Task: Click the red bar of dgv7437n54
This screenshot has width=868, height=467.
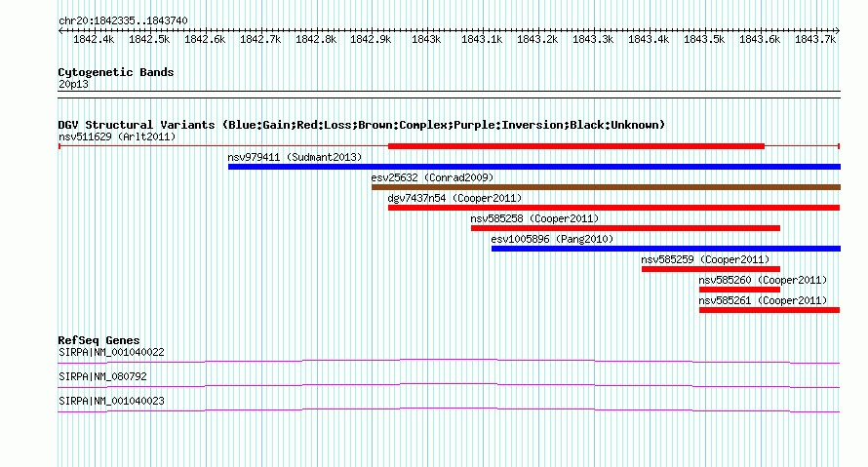Action: click(613, 208)
